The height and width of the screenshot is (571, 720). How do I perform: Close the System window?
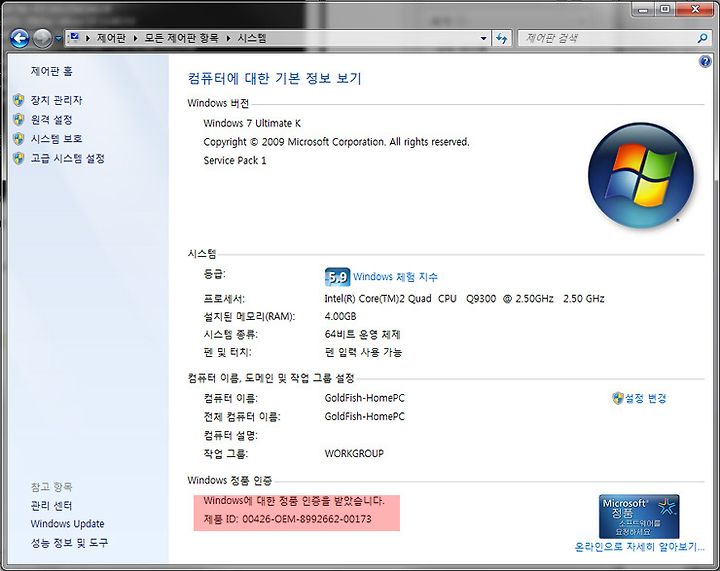point(695,9)
